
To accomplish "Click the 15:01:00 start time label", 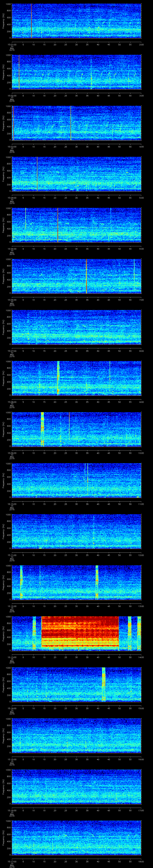I will coord(12,44).
